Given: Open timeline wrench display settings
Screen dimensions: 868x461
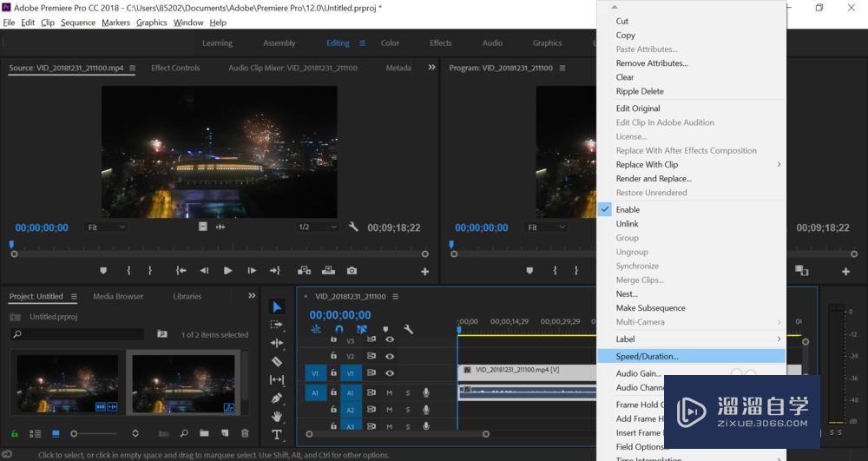Looking at the screenshot, I should click(x=409, y=329).
